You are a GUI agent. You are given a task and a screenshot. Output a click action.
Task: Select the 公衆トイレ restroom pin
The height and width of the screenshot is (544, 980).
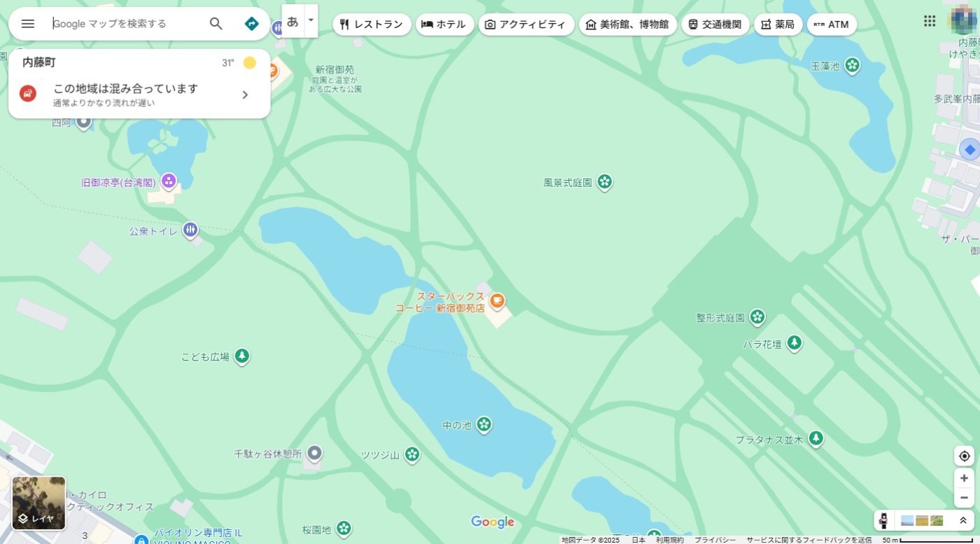[x=190, y=230]
